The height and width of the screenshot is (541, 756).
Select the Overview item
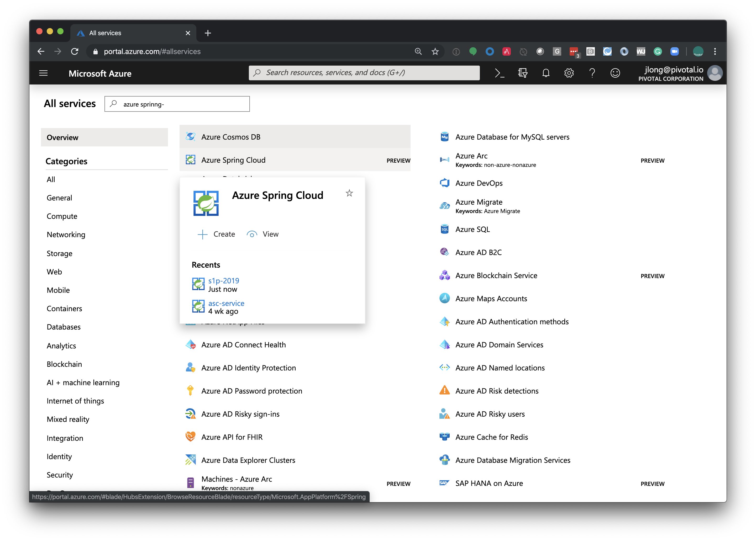pos(104,137)
